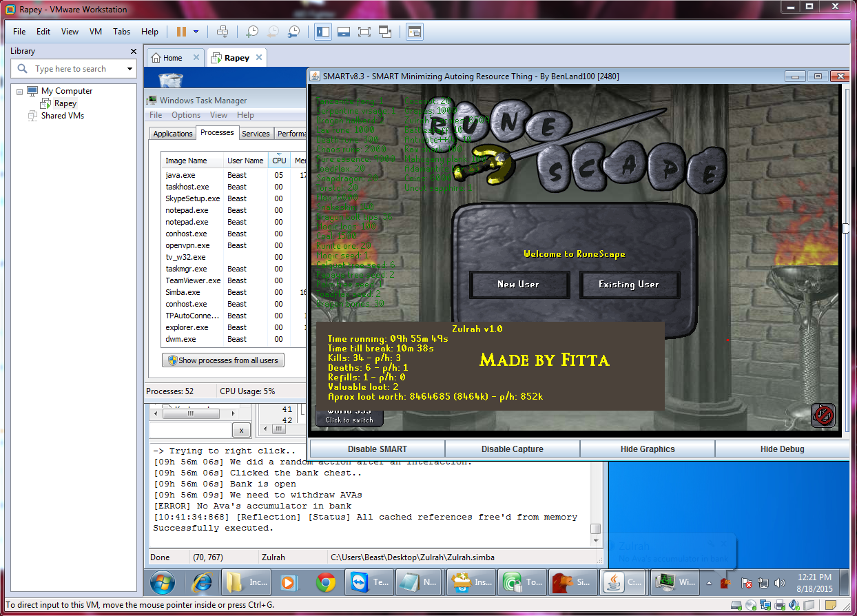Close the Library panel

pyautogui.click(x=134, y=51)
